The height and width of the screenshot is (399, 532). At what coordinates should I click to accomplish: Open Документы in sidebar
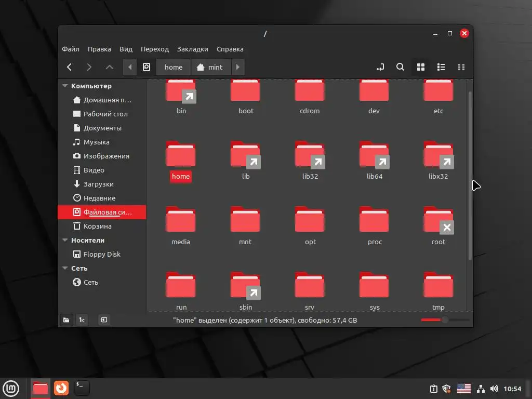click(102, 128)
